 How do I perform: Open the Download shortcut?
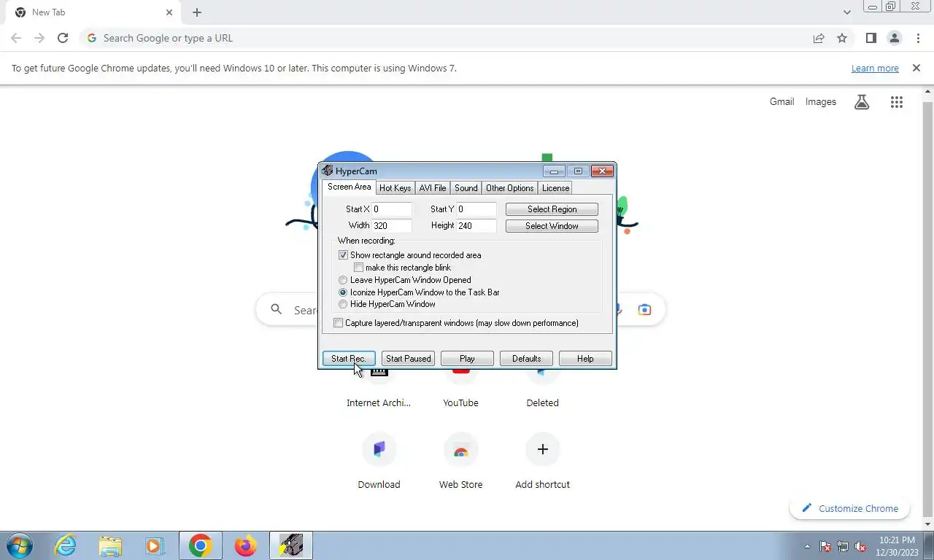tap(379, 460)
